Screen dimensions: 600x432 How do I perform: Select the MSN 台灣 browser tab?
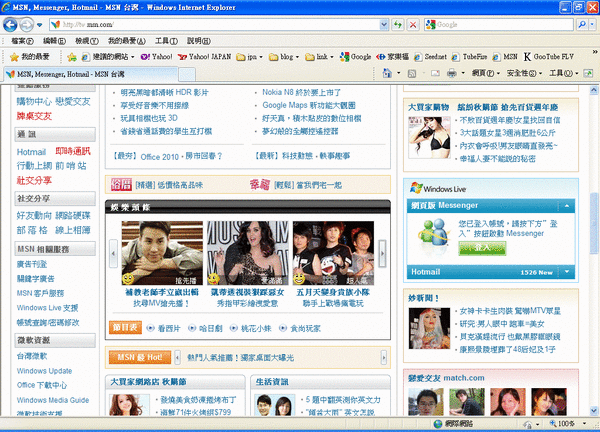pos(90,74)
